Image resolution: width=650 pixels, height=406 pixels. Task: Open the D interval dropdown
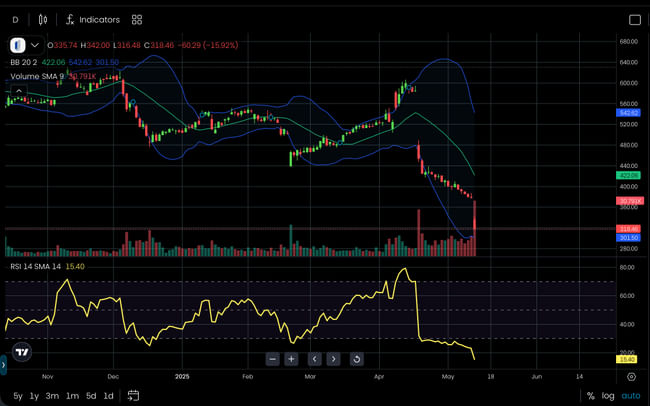[x=15, y=19]
